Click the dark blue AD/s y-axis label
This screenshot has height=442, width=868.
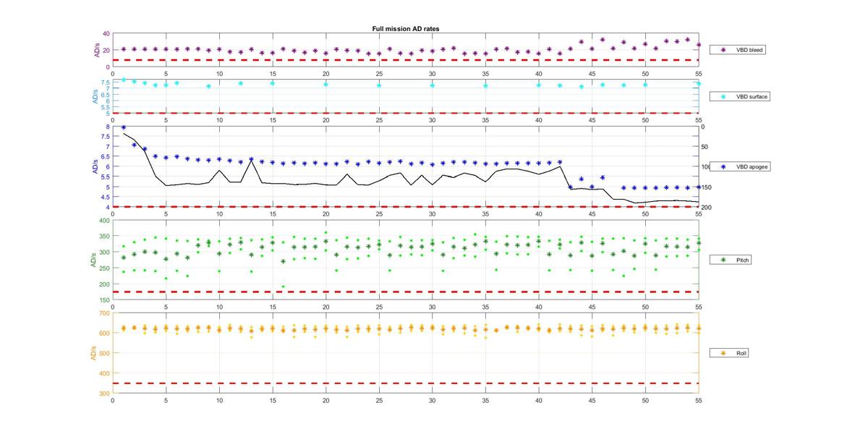(x=94, y=167)
